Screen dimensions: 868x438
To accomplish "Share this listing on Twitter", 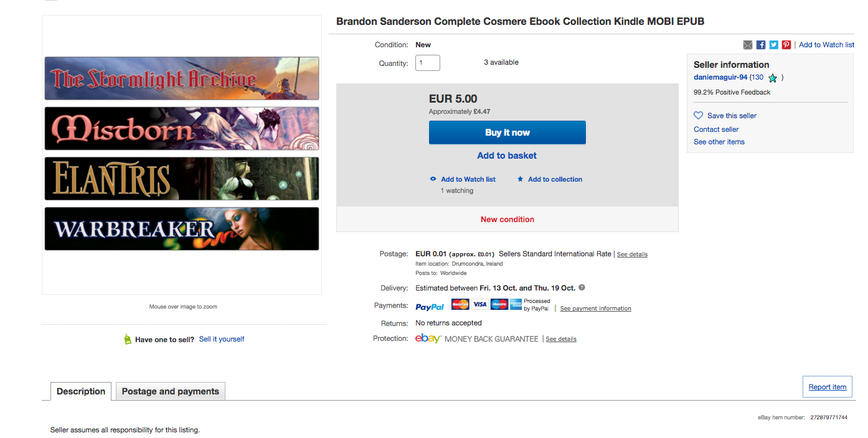I will [x=773, y=45].
